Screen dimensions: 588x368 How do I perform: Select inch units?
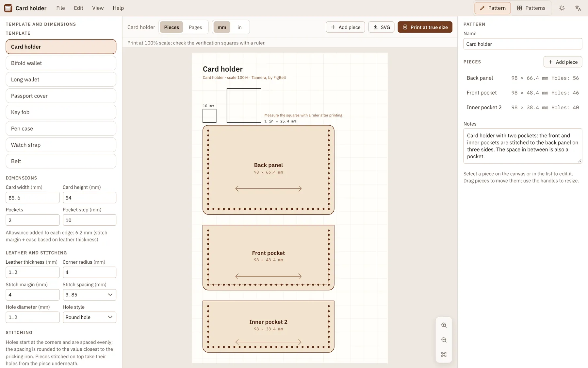pos(239,27)
